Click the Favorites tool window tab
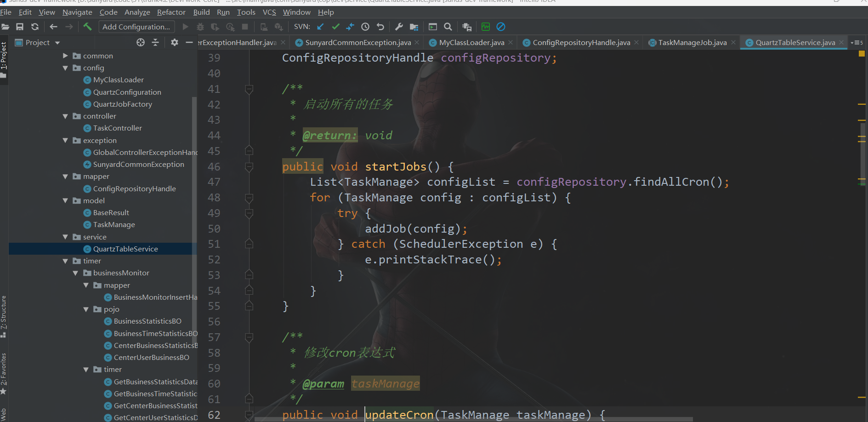This screenshot has width=868, height=422. [x=4, y=373]
